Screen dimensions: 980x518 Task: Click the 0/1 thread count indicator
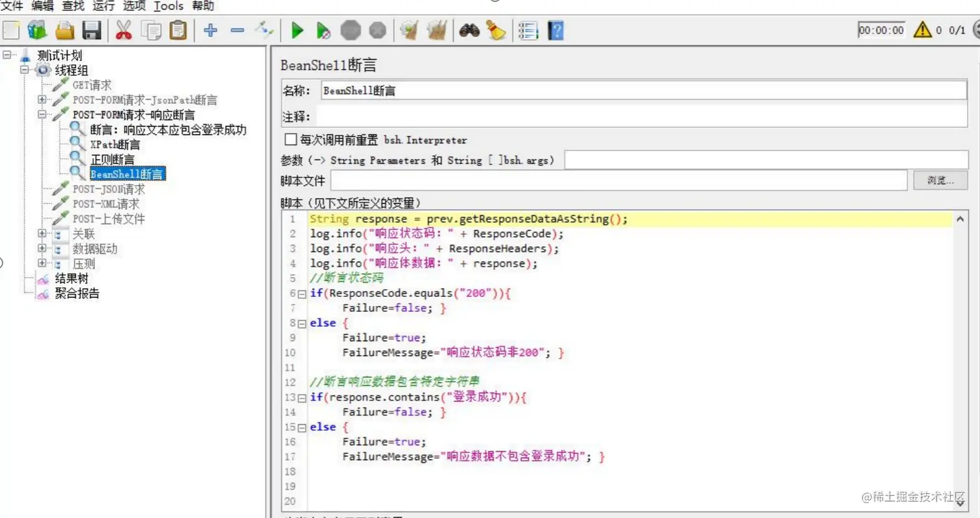pos(957,30)
